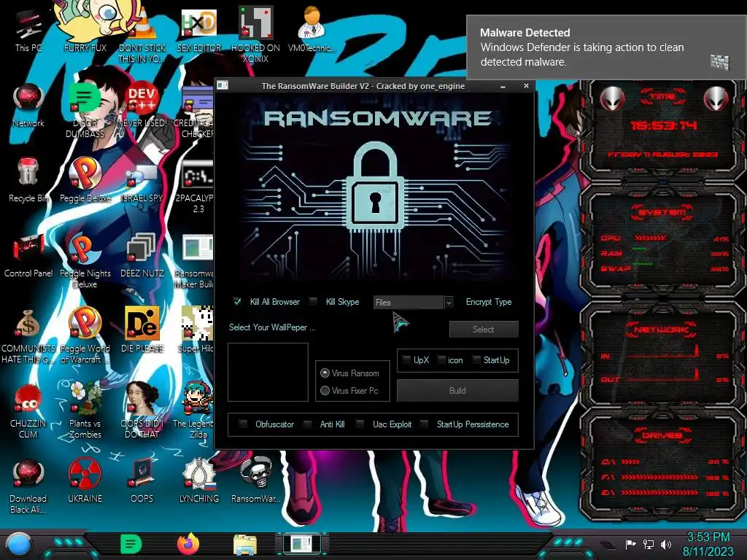Launch the Peggle Deluxe shortcut
The width and height of the screenshot is (747, 560).
[x=85, y=180]
